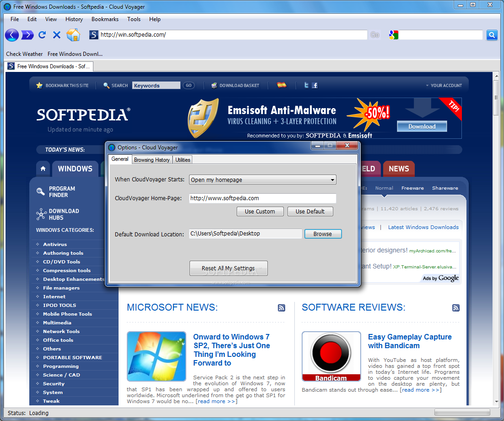504x421 pixels.
Task: Click the Shareware filter link
Action: pyautogui.click(x=445, y=188)
